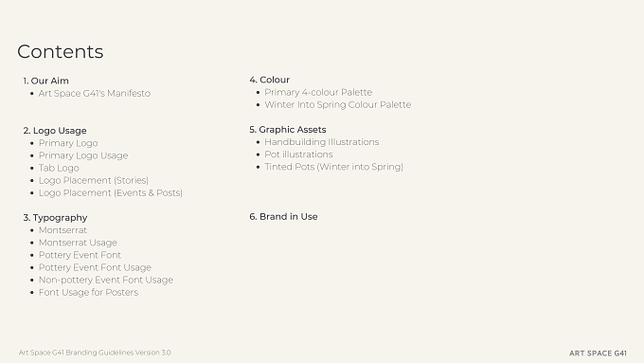
Task: Click the ART SPACE G41 footer logo
Action: click(598, 354)
